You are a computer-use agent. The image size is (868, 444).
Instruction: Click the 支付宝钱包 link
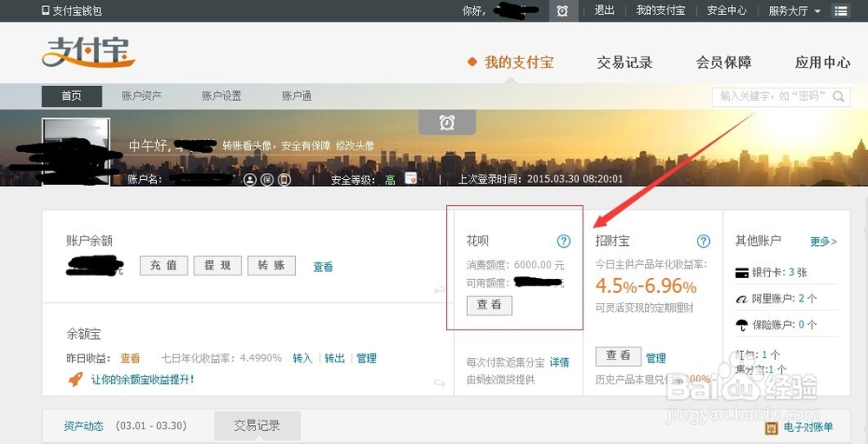(x=77, y=10)
